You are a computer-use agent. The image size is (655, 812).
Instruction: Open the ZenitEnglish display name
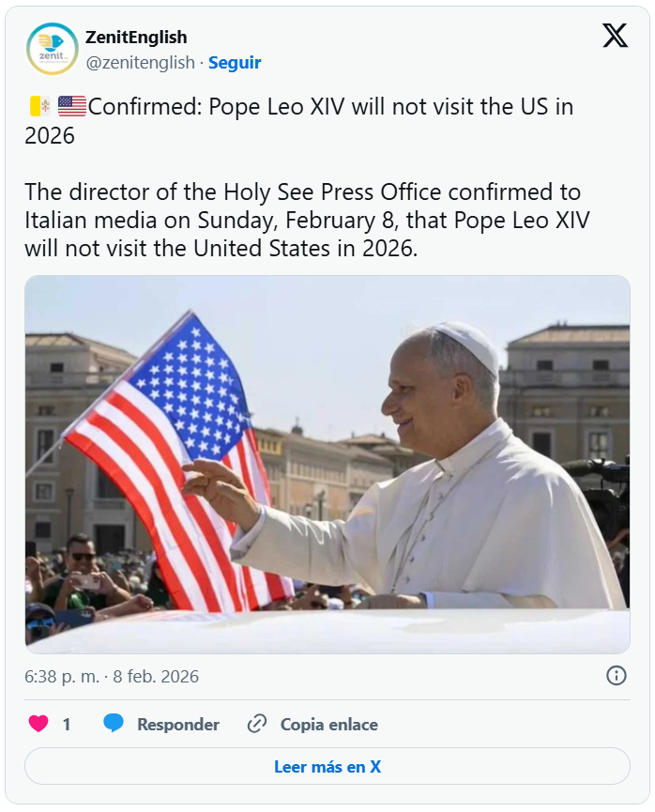136,38
